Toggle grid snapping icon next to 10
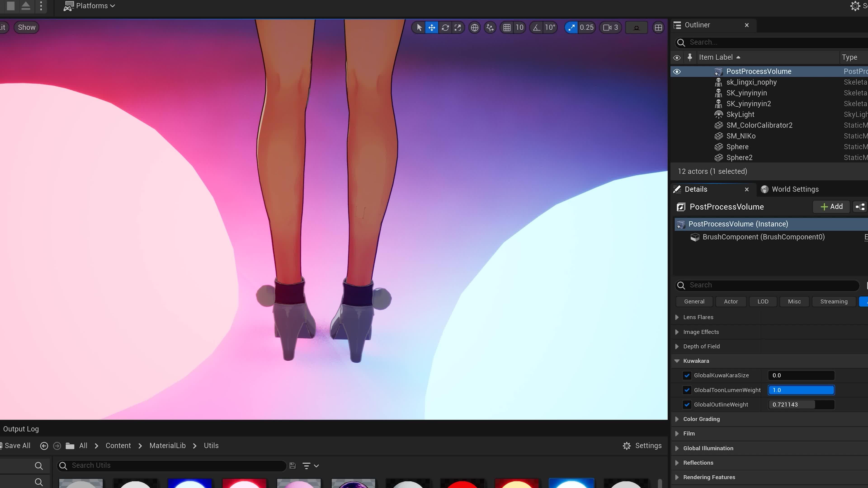The image size is (868, 488). [507, 28]
